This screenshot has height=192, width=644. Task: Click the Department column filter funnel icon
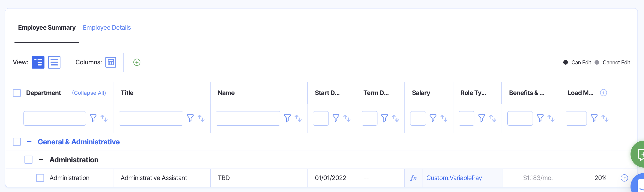coord(93,118)
